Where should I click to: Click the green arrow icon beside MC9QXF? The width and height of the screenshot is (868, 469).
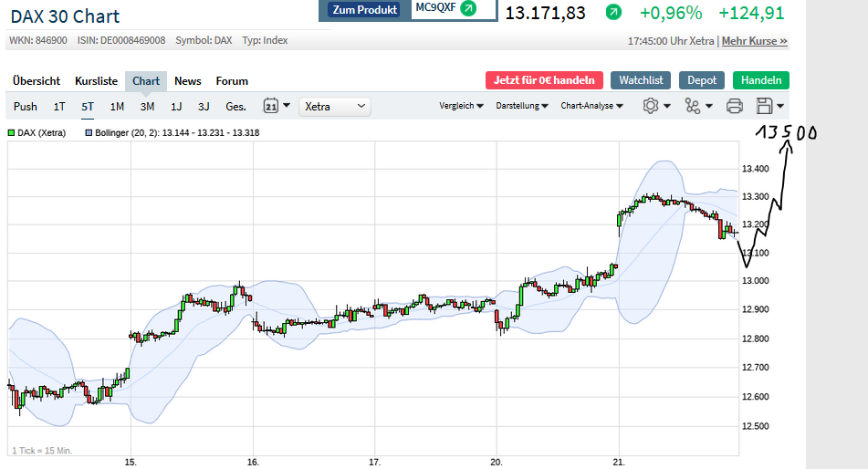point(468,9)
